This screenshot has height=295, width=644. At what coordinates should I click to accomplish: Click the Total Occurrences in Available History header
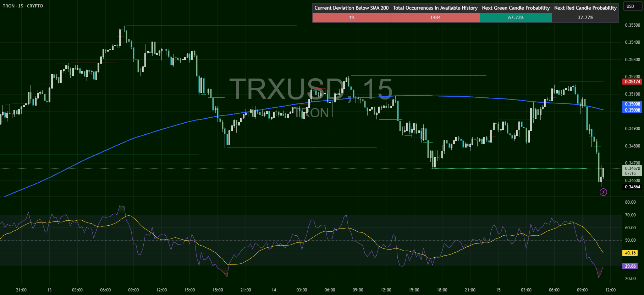click(x=435, y=8)
